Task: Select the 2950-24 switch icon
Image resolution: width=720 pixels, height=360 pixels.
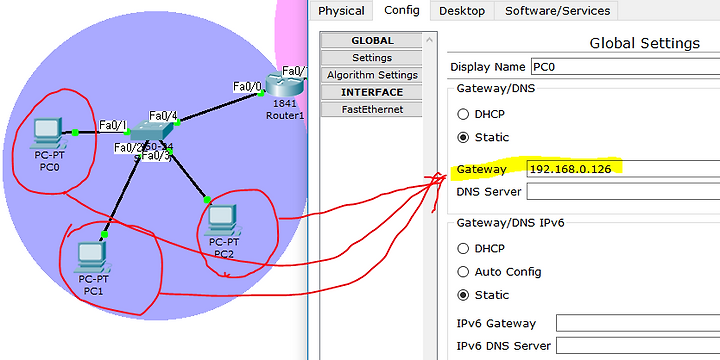Action: tap(152, 131)
